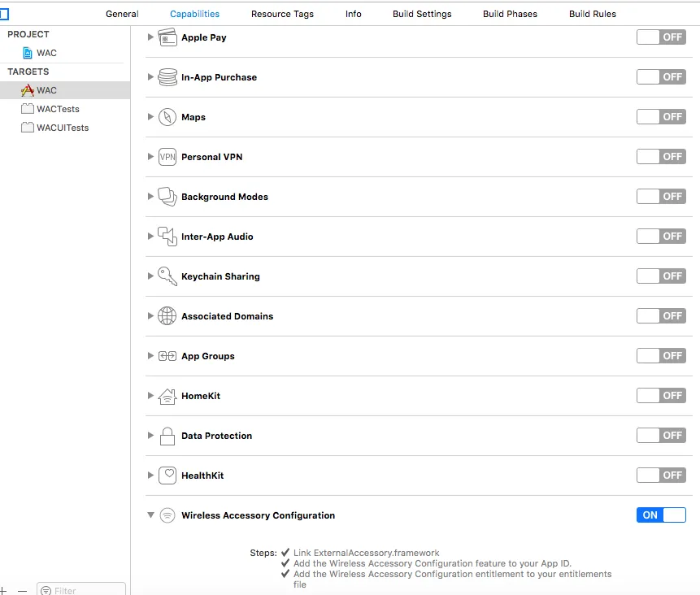This screenshot has height=595, width=700.
Task: Expand the Associated Domains section
Action: coord(150,316)
